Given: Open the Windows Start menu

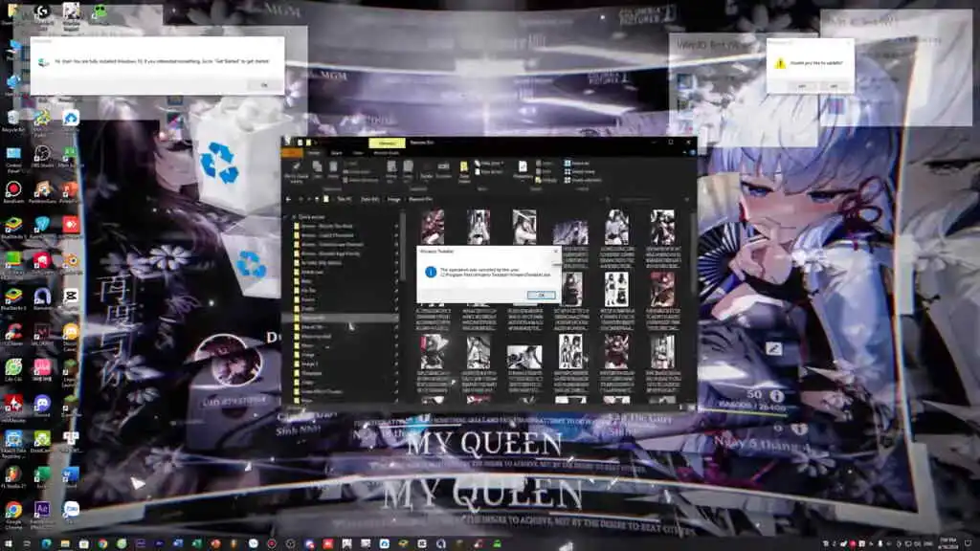Looking at the screenshot, I should [9, 543].
